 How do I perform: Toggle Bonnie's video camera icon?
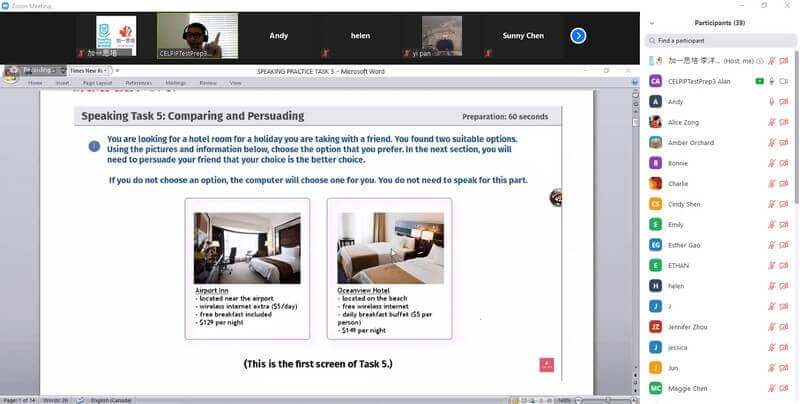point(785,162)
